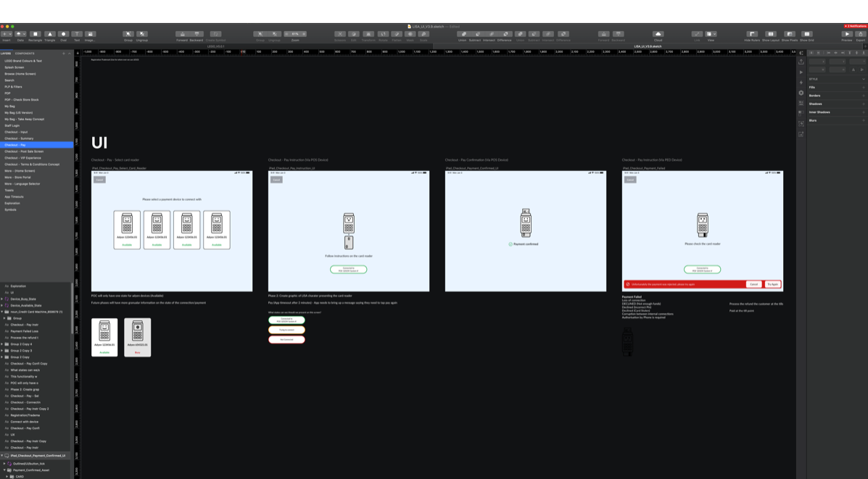Toggle Hide Rulers
This screenshot has width=868, height=479.
pos(752,34)
